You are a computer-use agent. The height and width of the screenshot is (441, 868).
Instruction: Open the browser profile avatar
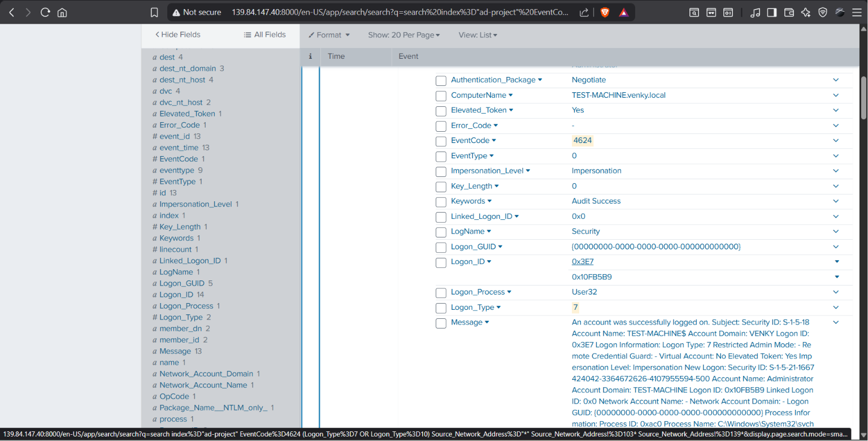(840, 12)
